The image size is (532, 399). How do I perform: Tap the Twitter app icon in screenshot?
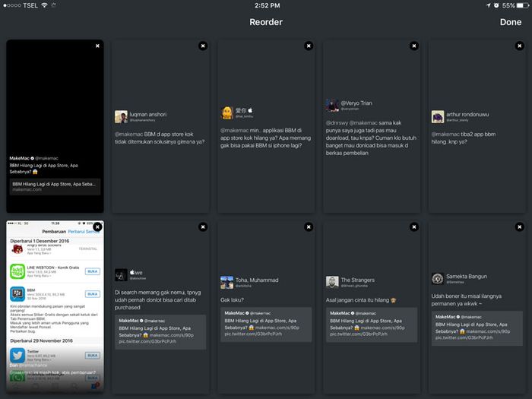point(17,355)
